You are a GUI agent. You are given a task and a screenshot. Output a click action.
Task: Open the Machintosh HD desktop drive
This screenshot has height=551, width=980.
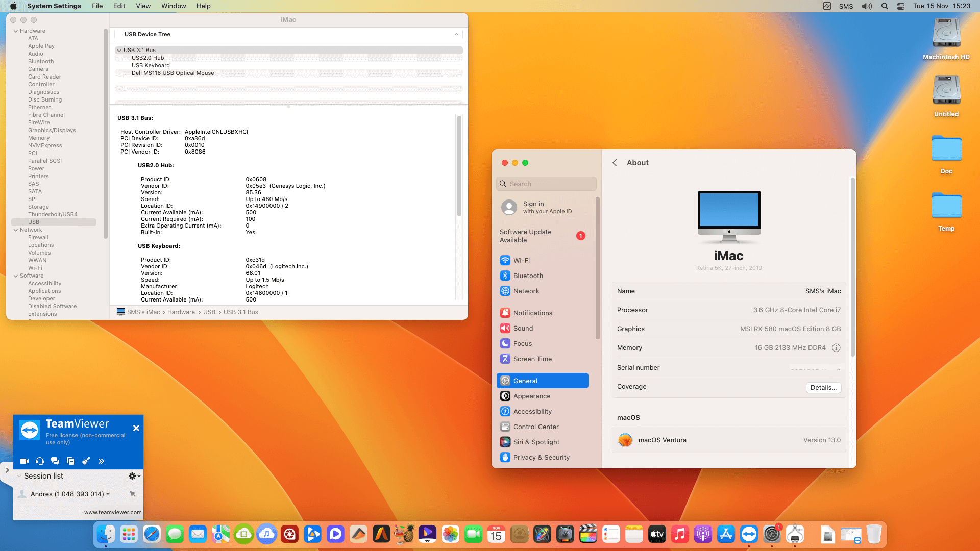(946, 39)
